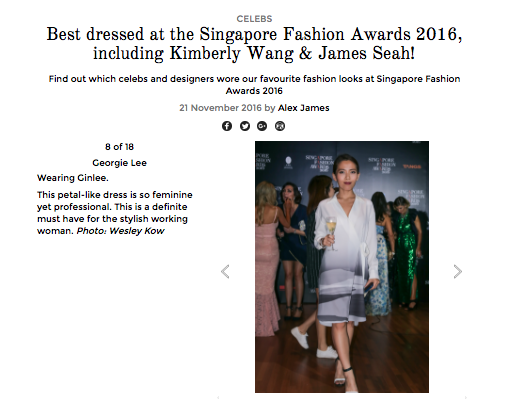The width and height of the screenshot is (508, 408).
Task: Open the Georgie Lee gallery photo
Action: pyautogui.click(x=342, y=267)
